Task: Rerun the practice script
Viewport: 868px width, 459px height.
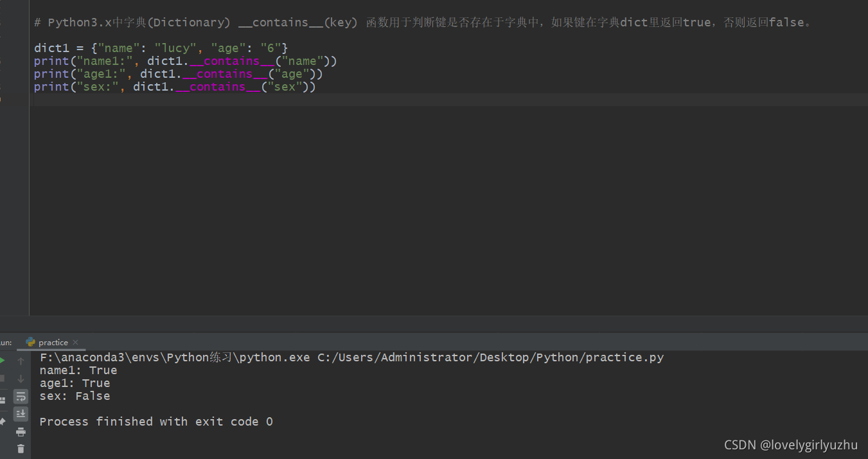Action: [x=3, y=360]
